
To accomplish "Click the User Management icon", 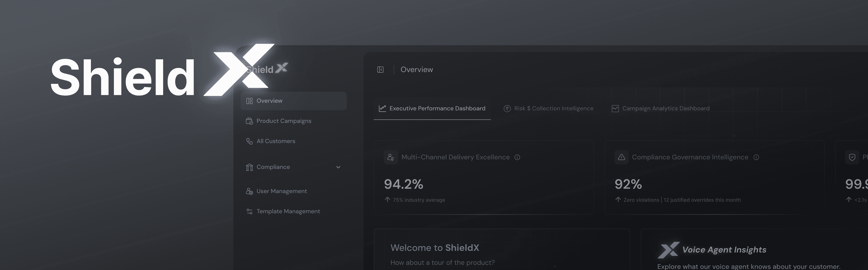I will coord(249,191).
